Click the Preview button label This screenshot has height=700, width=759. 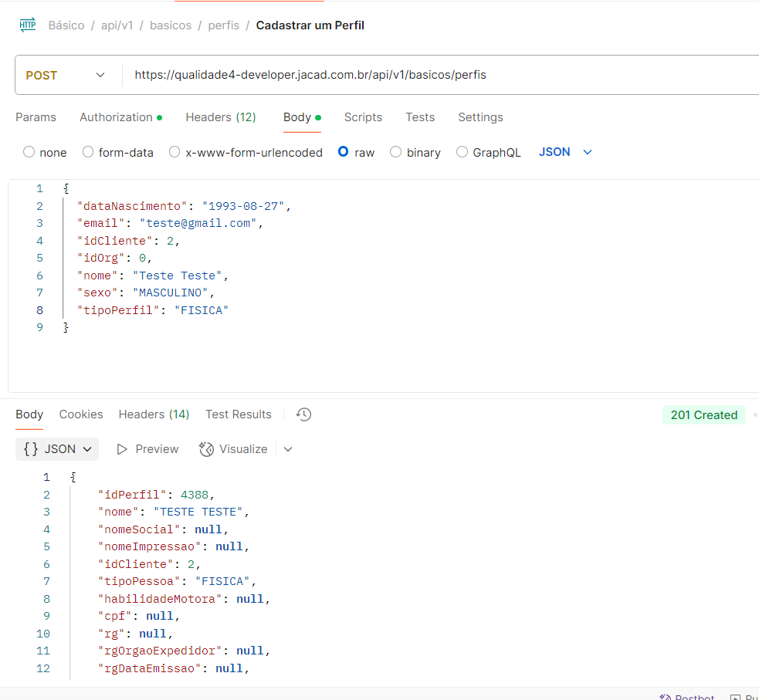coord(157,449)
